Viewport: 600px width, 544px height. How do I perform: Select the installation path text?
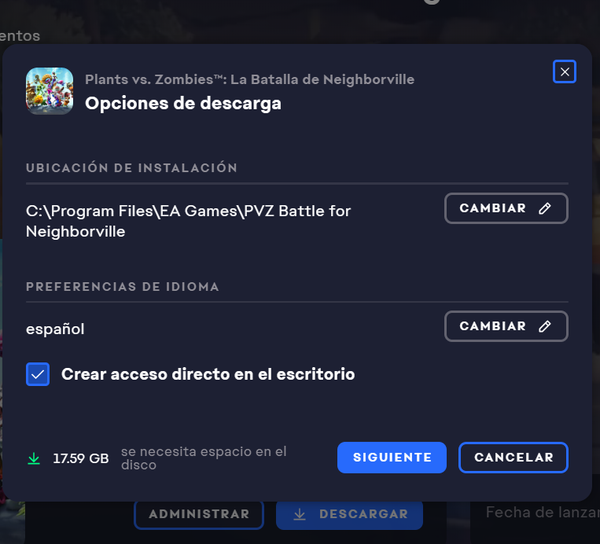188,221
